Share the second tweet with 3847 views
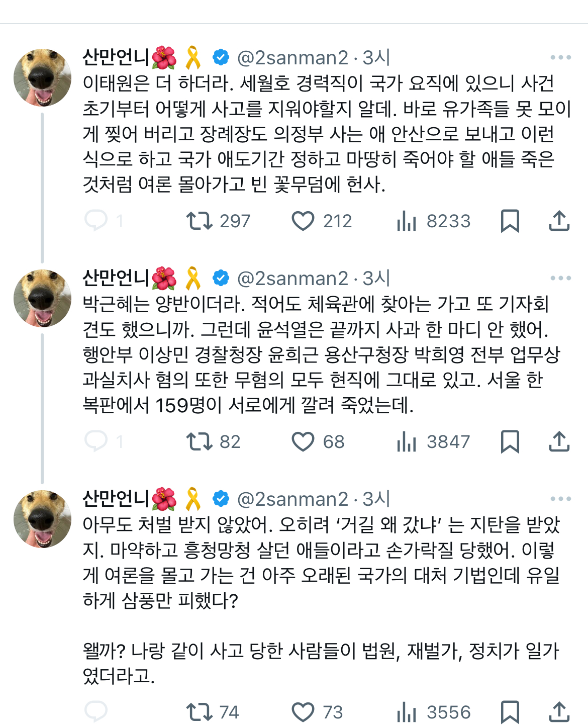The height and width of the screenshot is (725, 588). tap(559, 441)
